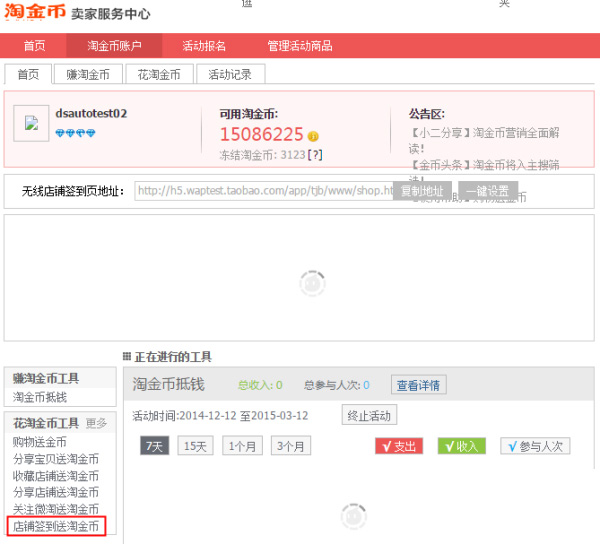This screenshot has width=600, height=544.
Task: Click 更多 beside 花淘金币工具
Action: [96, 423]
